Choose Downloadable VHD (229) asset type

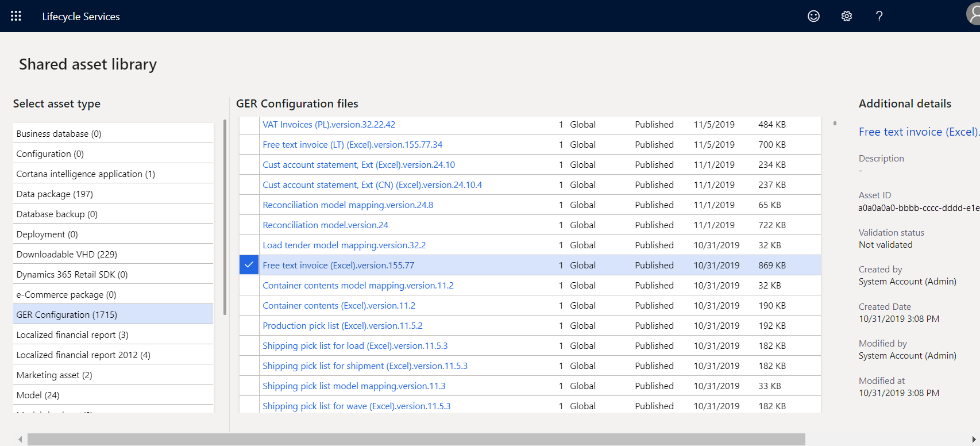click(x=113, y=254)
